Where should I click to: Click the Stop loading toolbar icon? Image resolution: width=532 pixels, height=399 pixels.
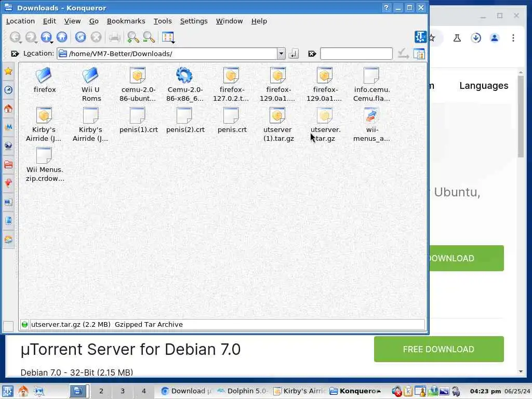pos(96,37)
